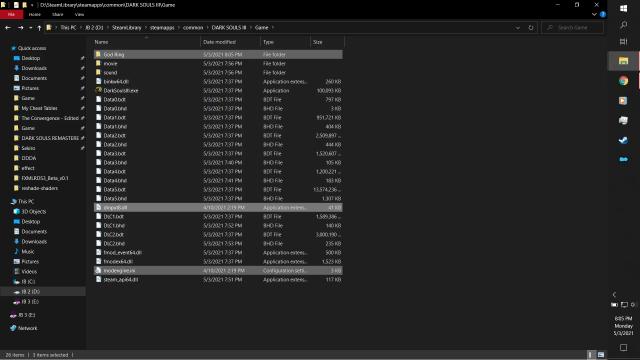Go forward with the Forward arrow
The height and width of the screenshot is (360, 640).
20,28
